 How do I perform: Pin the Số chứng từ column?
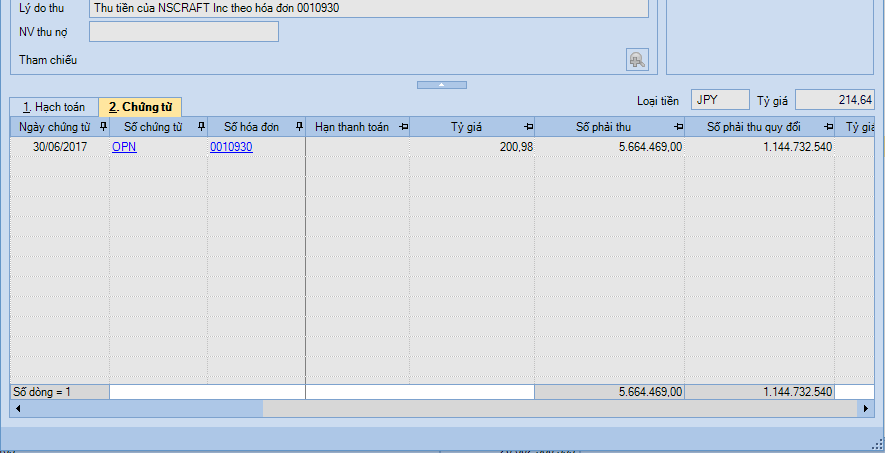(x=201, y=127)
